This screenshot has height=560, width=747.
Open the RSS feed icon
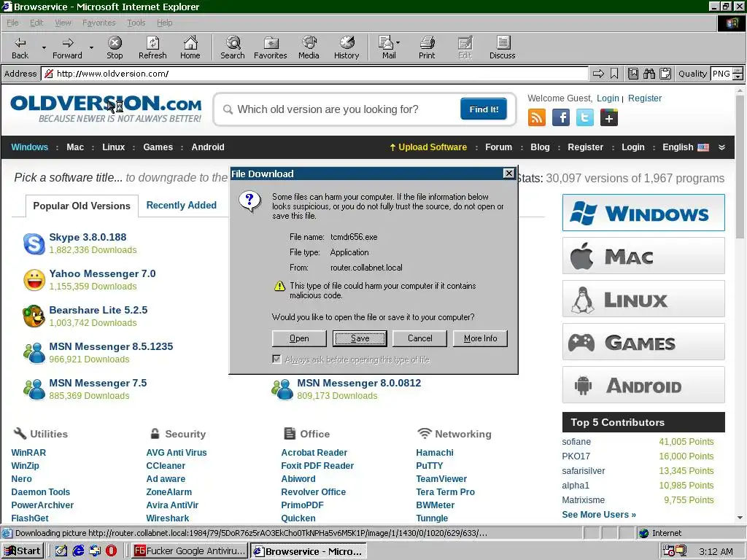[x=536, y=117]
